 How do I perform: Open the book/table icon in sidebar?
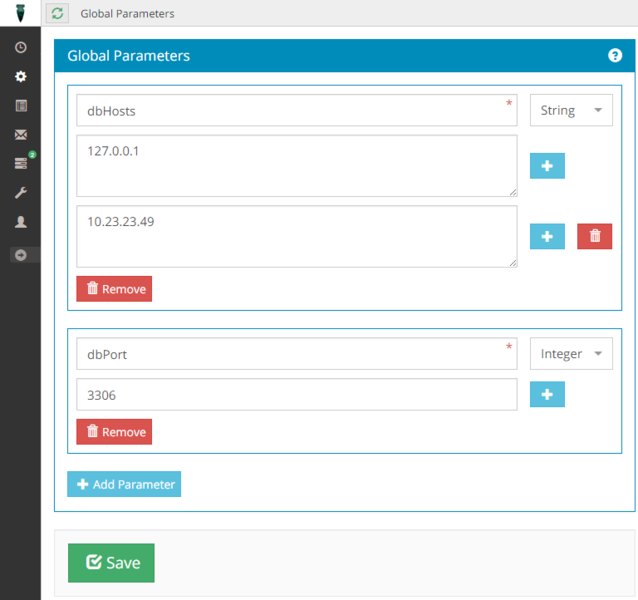[21, 106]
